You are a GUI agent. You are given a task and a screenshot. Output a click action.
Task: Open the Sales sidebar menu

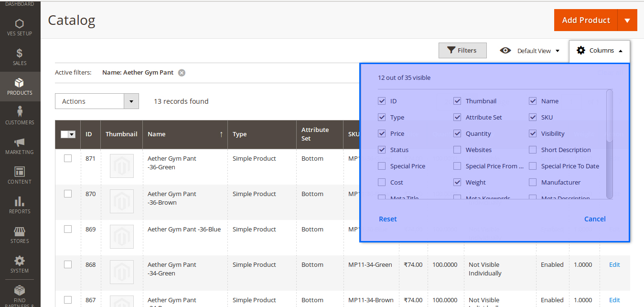point(20,57)
